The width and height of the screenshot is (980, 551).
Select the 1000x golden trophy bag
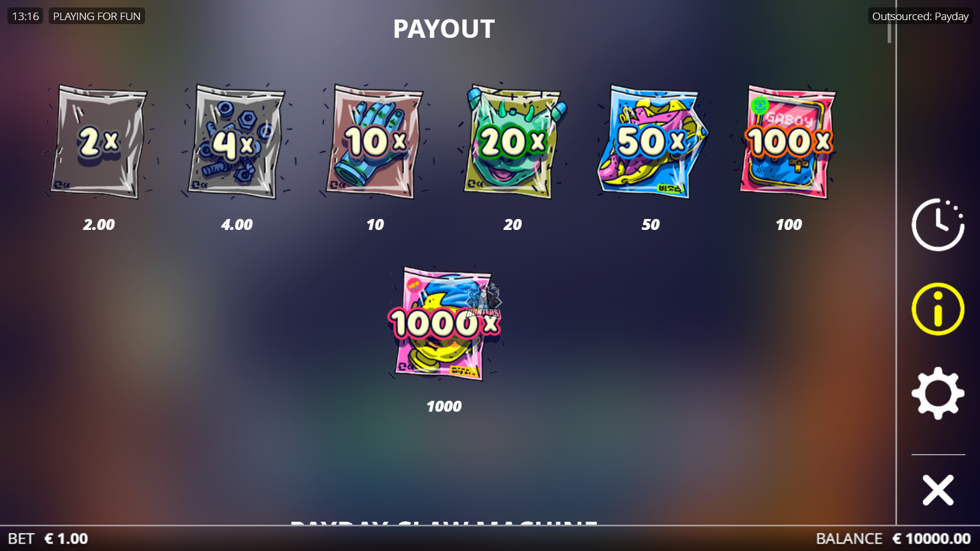tap(444, 323)
